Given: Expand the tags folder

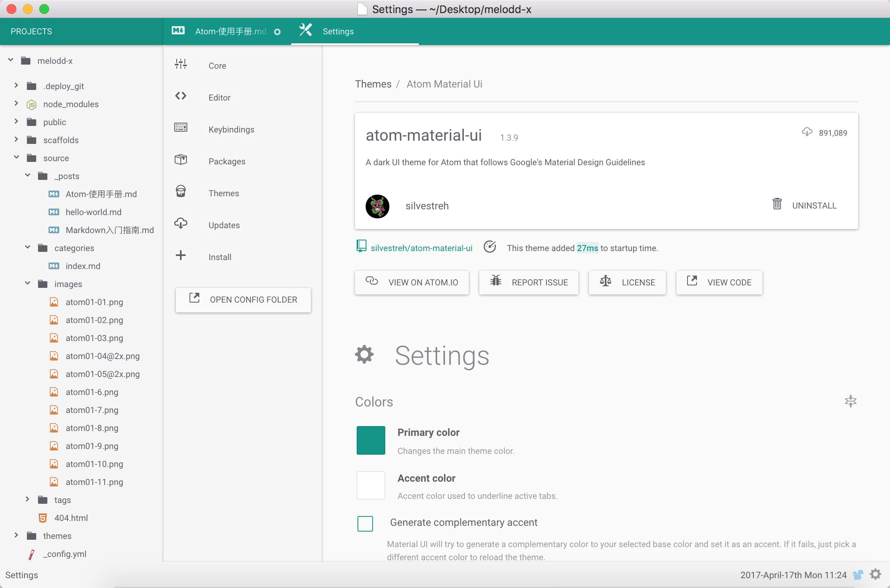Looking at the screenshot, I should (x=28, y=499).
